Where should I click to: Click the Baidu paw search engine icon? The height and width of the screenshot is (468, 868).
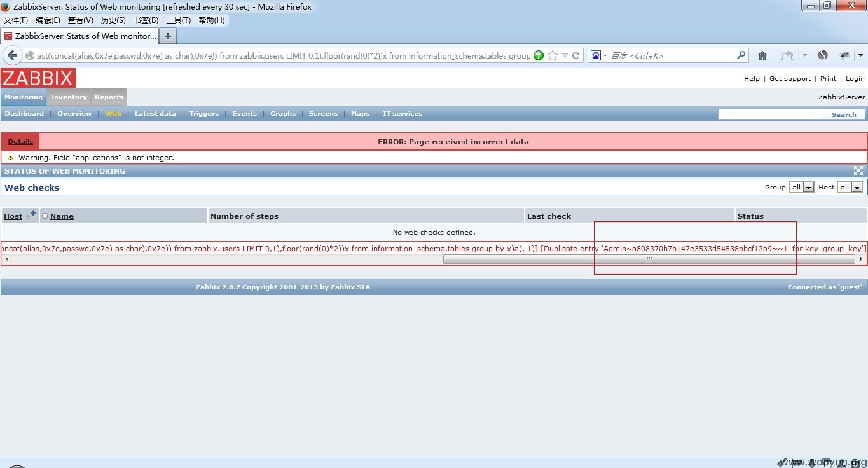(596, 55)
